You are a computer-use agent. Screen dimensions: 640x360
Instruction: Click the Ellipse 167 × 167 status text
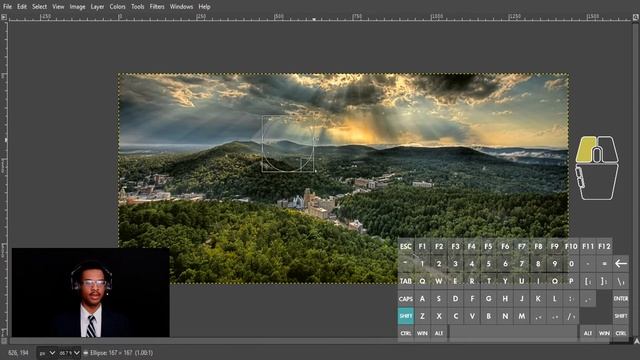pyautogui.click(x=121, y=353)
